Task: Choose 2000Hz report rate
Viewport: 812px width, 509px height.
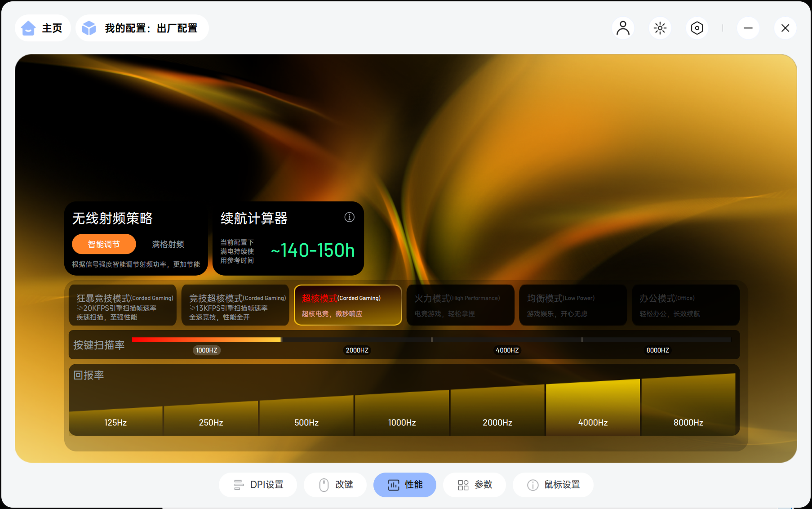Action: point(497,410)
